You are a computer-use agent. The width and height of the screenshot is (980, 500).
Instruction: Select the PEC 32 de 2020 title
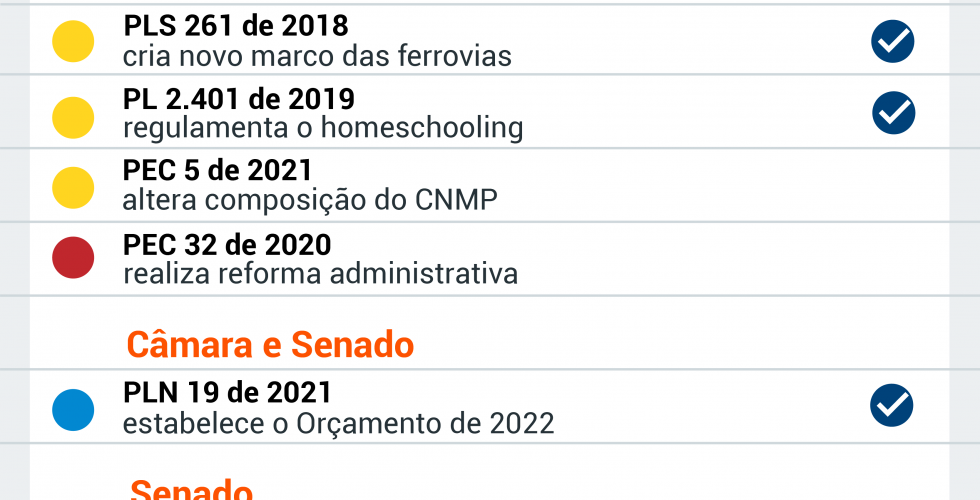point(227,244)
